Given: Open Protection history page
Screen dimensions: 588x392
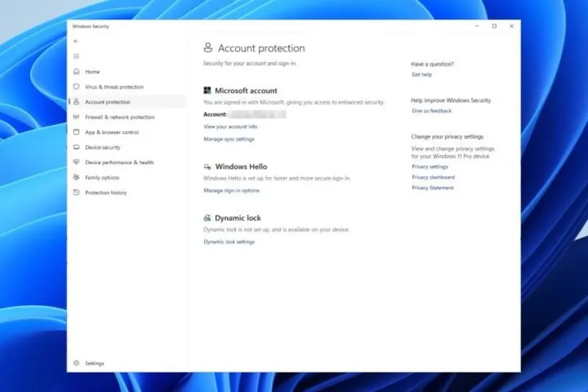Looking at the screenshot, I should tap(106, 193).
